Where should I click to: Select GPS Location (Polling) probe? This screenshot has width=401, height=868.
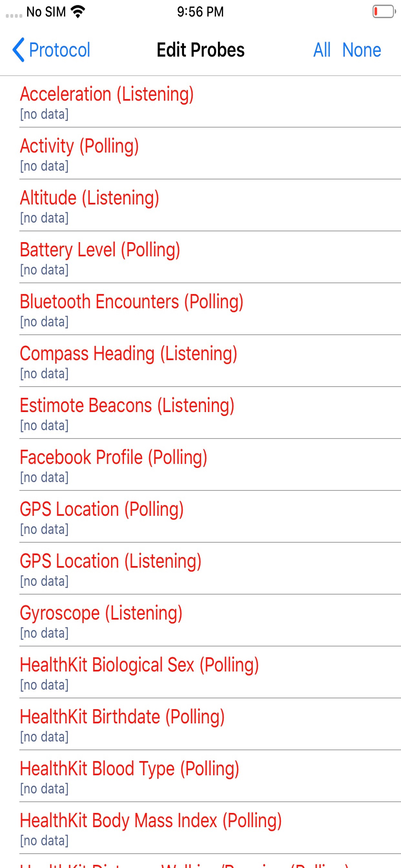200,517
